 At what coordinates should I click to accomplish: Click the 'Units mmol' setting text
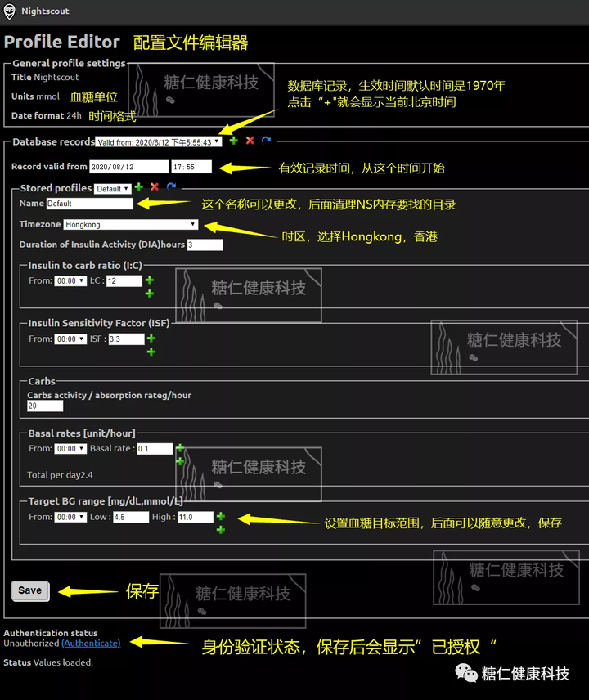[36, 96]
